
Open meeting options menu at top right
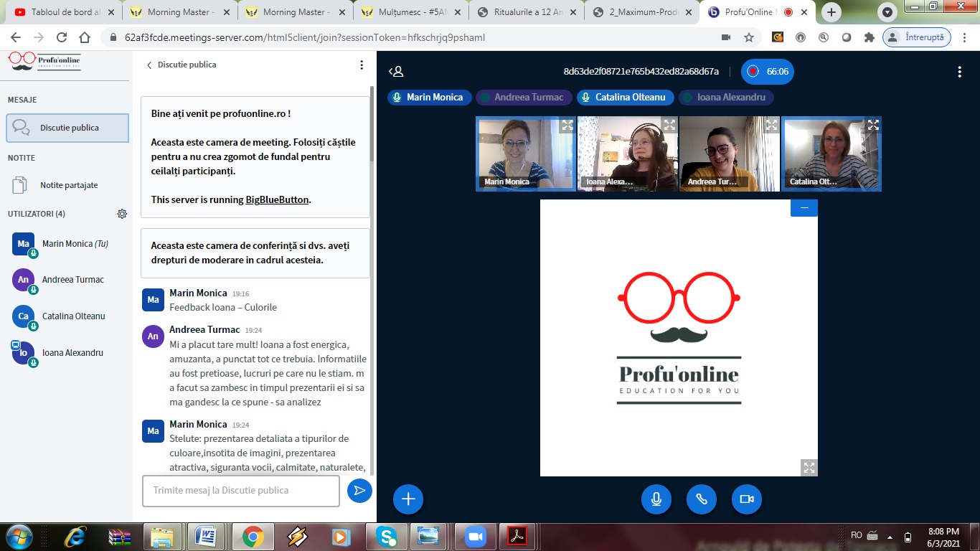tap(959, 72)
